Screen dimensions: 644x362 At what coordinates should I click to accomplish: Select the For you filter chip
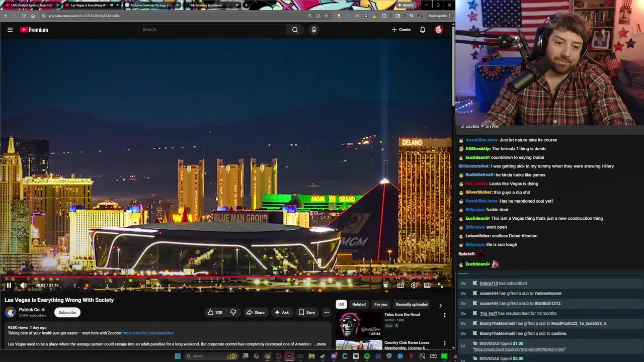point(381,304)
